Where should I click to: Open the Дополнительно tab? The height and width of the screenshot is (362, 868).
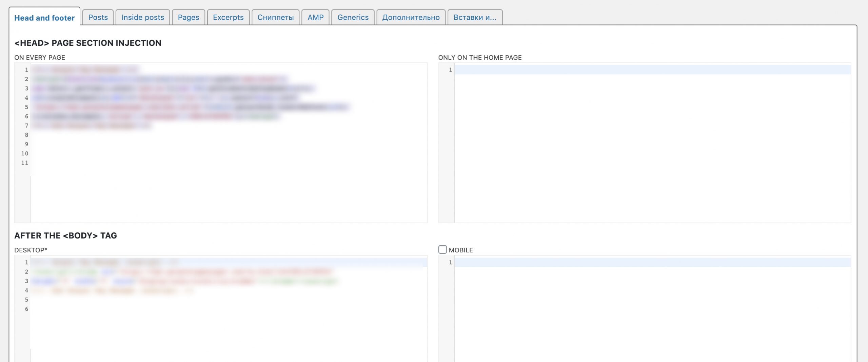pos(411,17)
